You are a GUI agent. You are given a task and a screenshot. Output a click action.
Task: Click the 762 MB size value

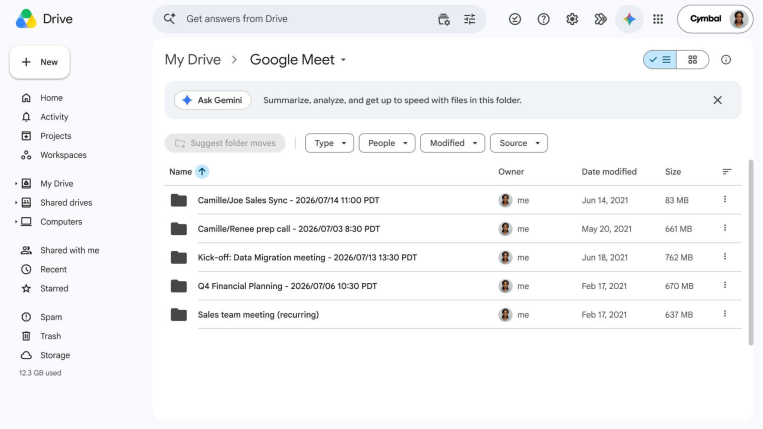[x=679, y=257]
